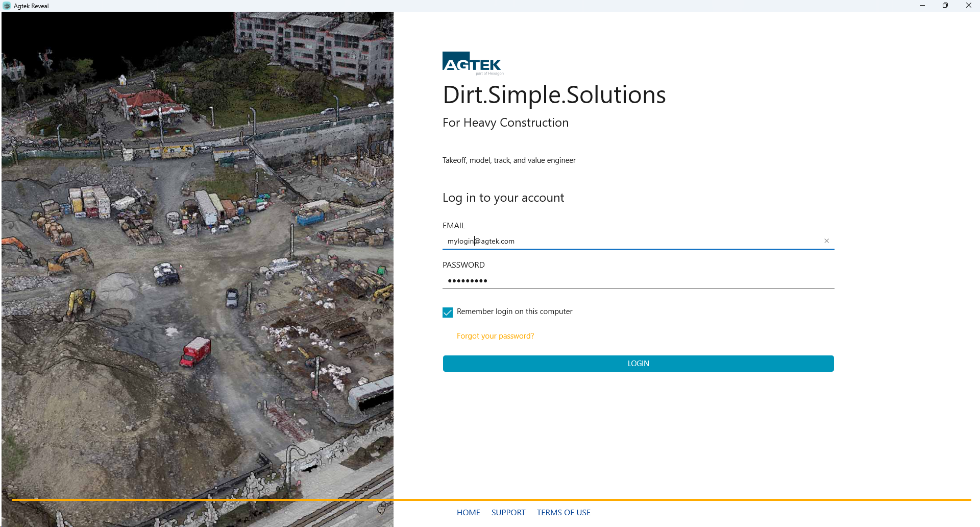The height and width of the screenshot is (527, 980).
Task: Click the Agtek Reveal title bar app icon
Action: [x=7, y=6]
